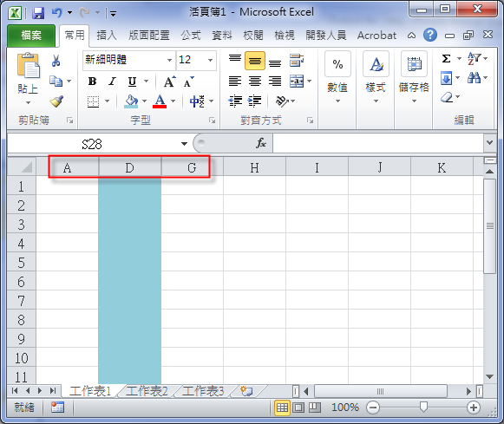The width and height of the screenshot is (504, 424).
Task: Toggle Middle Align
Action: 255,61
